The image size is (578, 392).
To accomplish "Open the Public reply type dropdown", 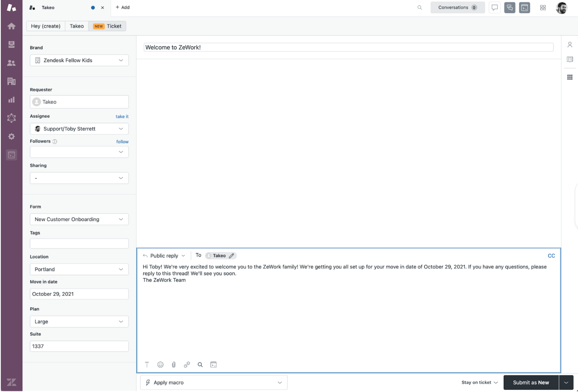I will click(164, 255).
